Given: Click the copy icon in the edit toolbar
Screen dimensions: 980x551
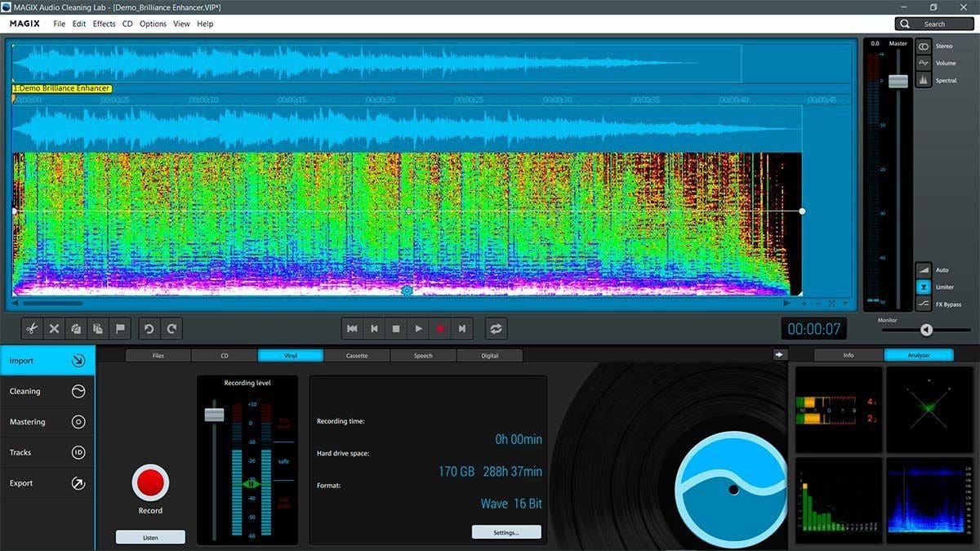Looking at the screenshot, I should click(76, 329).
